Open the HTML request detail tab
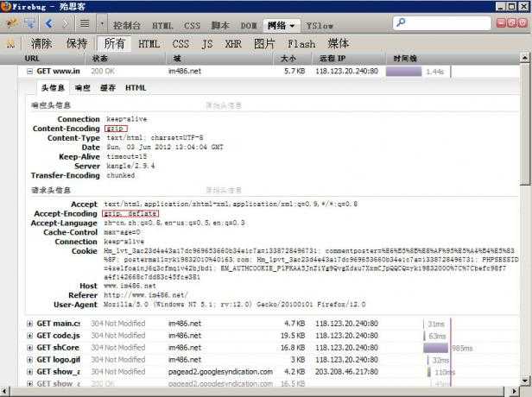 click(x=136, y=88)
